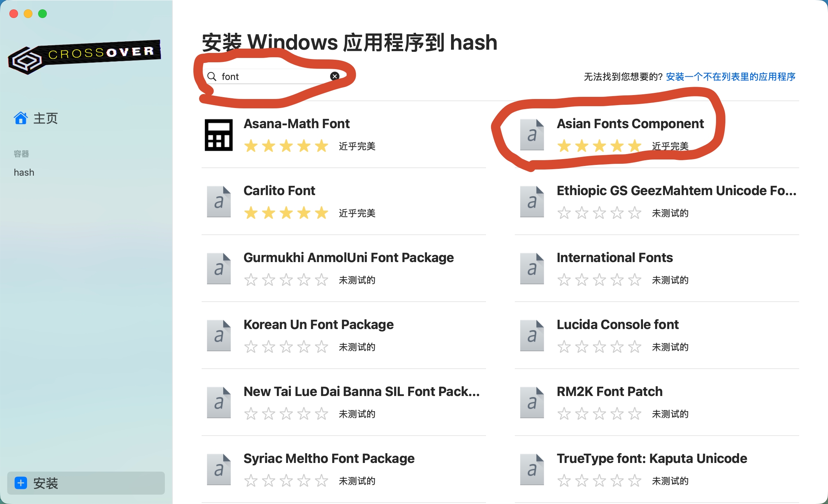This screenshot has width=828, height=504.
Task: Select the Gurmukhi AnmolUni Font Package title
Action: 349,257
